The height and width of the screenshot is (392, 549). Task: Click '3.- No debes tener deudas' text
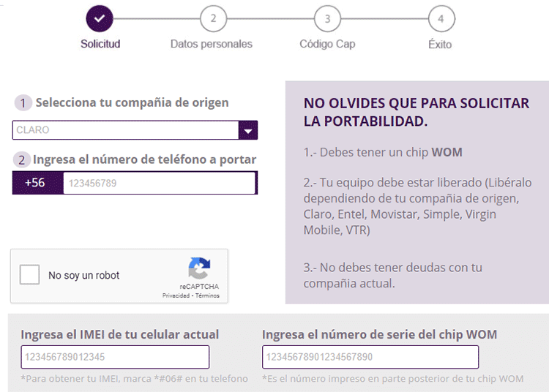[x=392, y=276]
